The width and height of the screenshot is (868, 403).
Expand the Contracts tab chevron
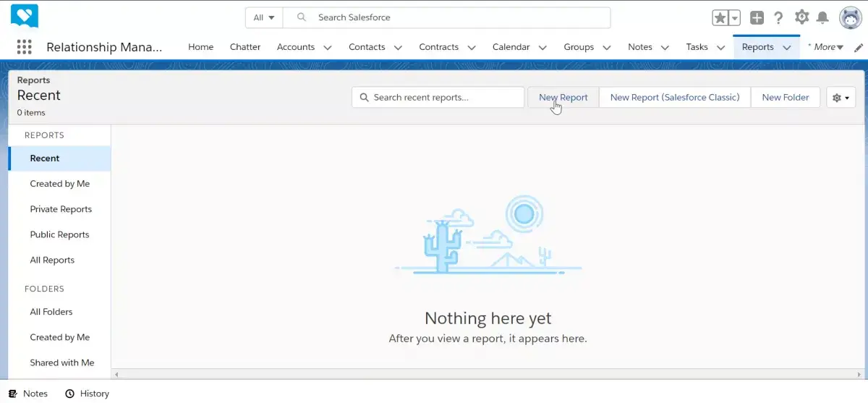(472, 48)
